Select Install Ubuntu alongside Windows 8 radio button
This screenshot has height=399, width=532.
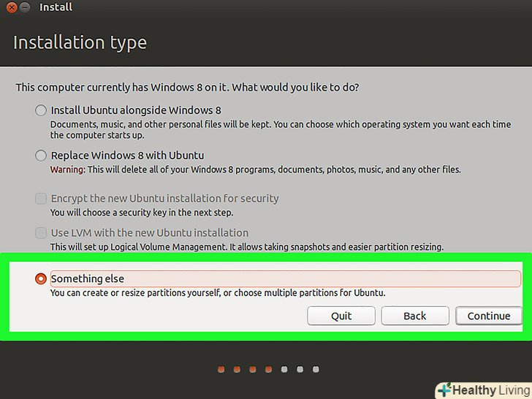(x=40, y=111)
